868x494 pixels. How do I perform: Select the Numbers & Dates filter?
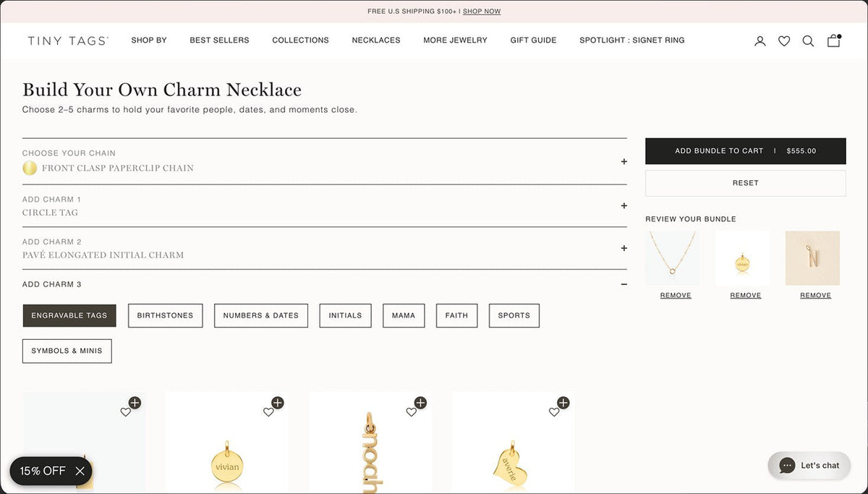click(x=260, y=315)
